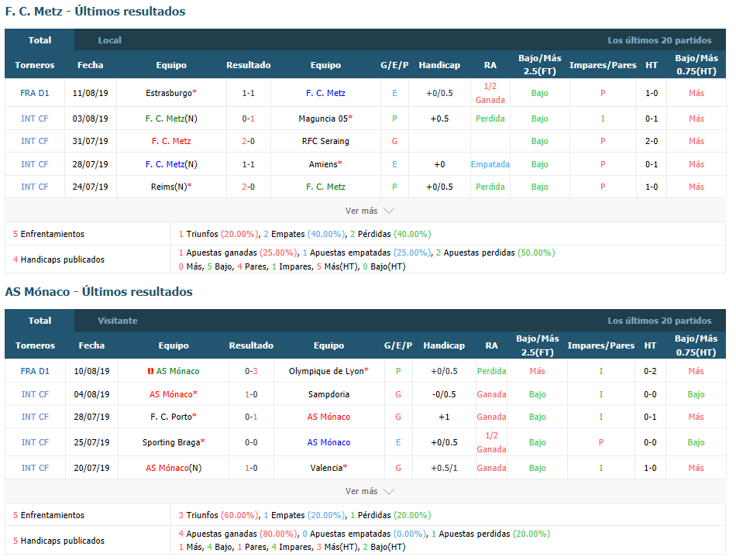Click the date 11/08/19

tap(90, 93)
